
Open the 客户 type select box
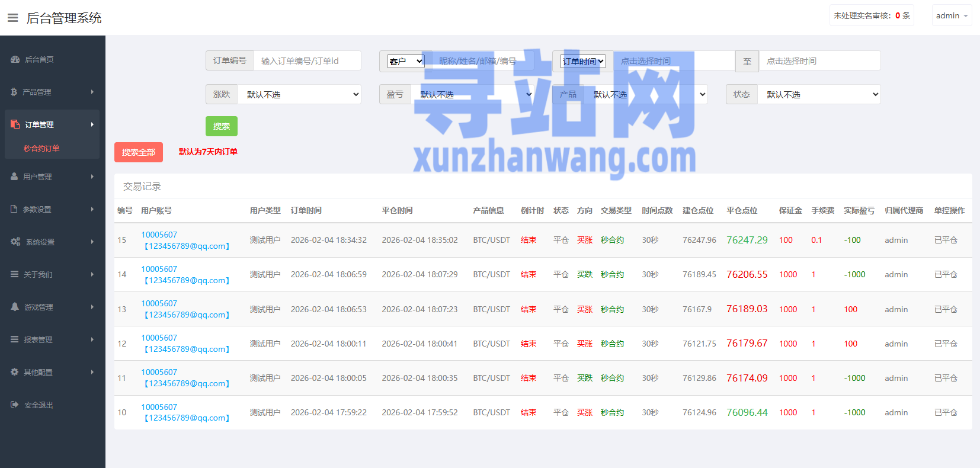click(x=406, y=61)
